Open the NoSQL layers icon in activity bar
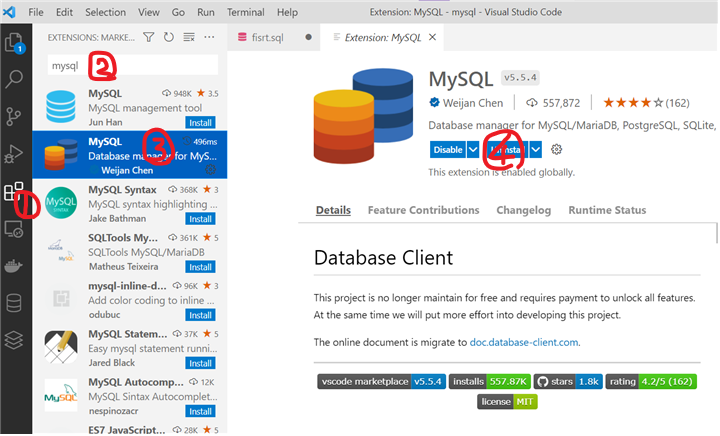Viewport: 720px width, 436px height. pos(13,341)
